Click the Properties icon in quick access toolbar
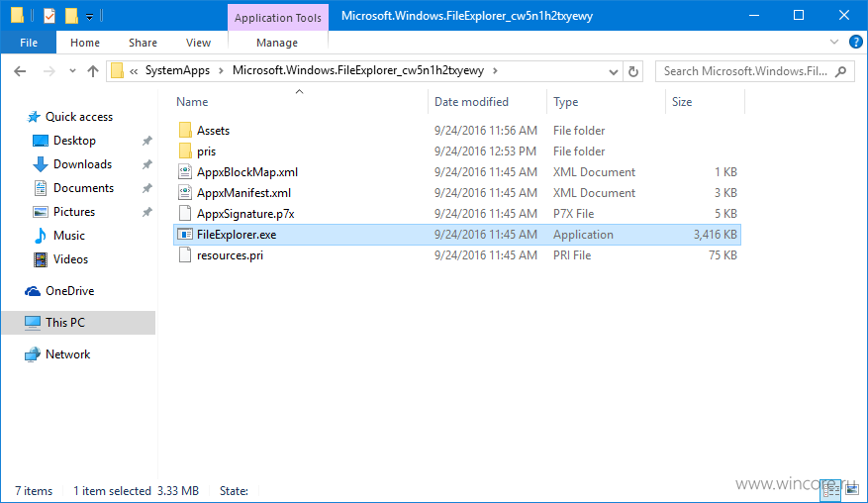Image resolution: width=868 pixels, height=503 pixels. coord(49,16)
